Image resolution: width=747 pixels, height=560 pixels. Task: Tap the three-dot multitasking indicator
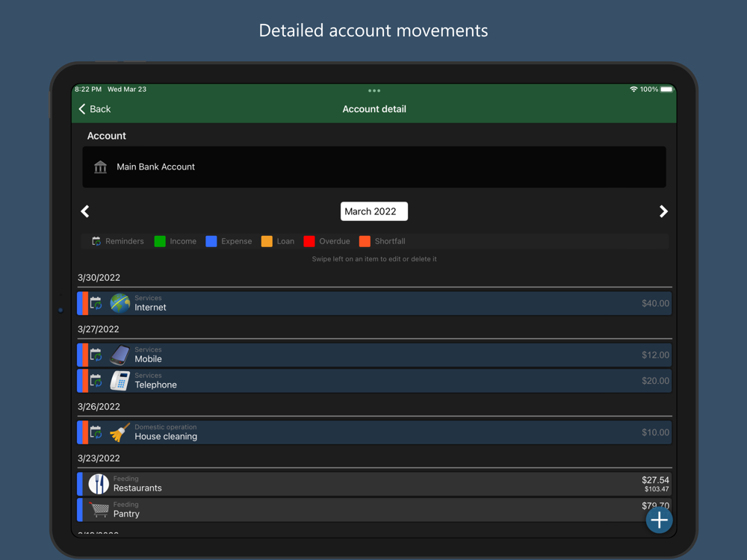coord(374,90)
